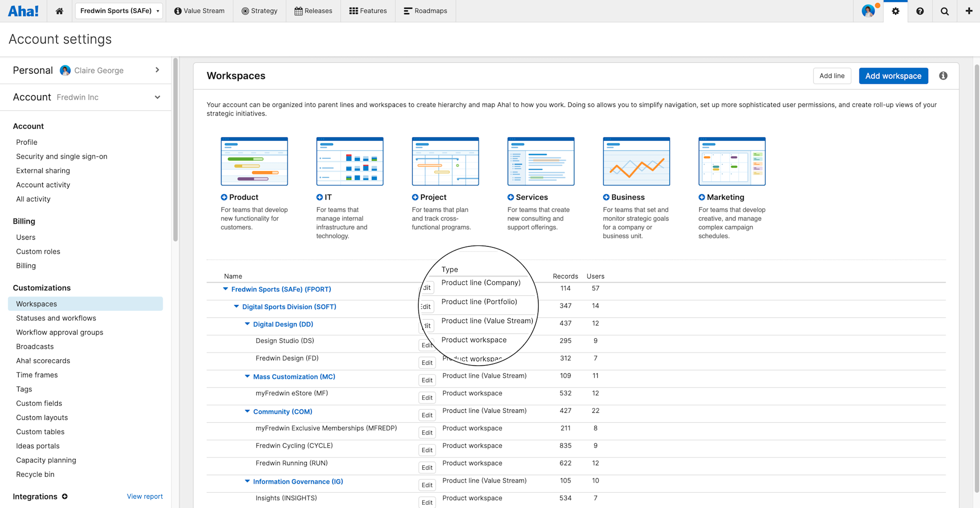Click the Add workspace button

tap(893, 76)
